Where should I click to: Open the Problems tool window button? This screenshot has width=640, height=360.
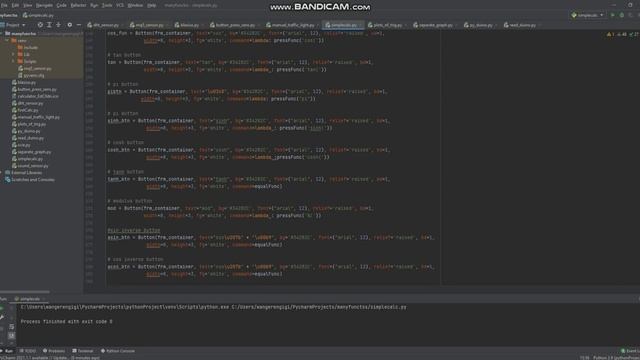click(54, 351)
